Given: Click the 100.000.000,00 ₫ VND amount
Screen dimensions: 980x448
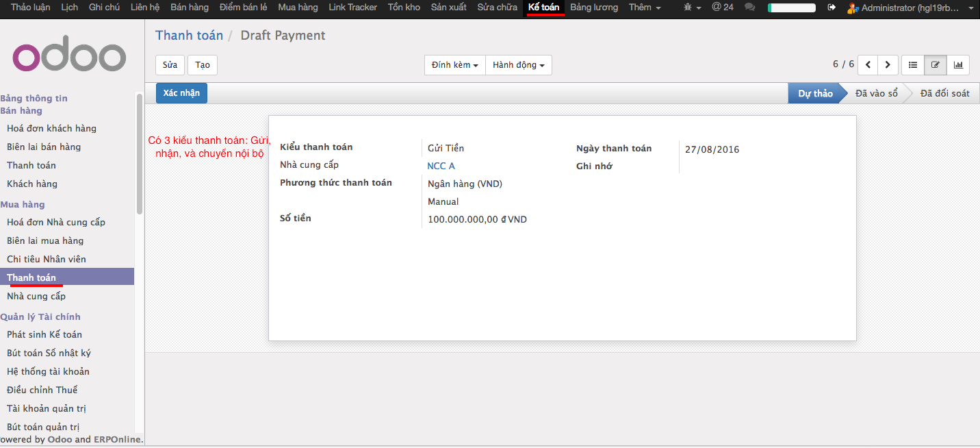Looking at the screenshot, I should 477,219.
